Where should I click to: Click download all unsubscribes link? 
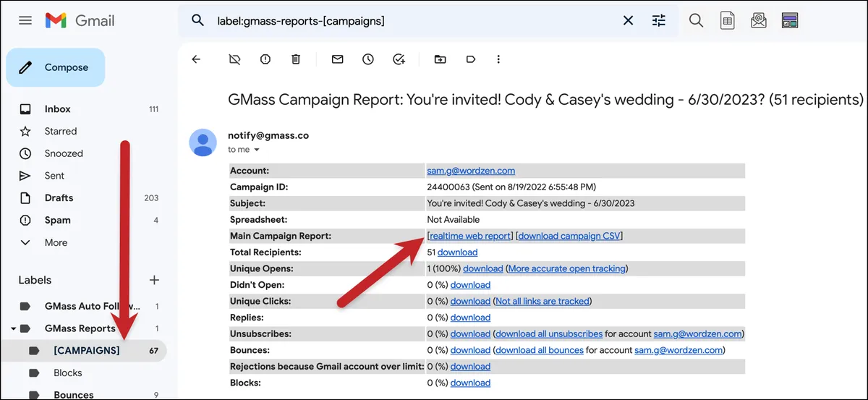(x=549, y=334)
